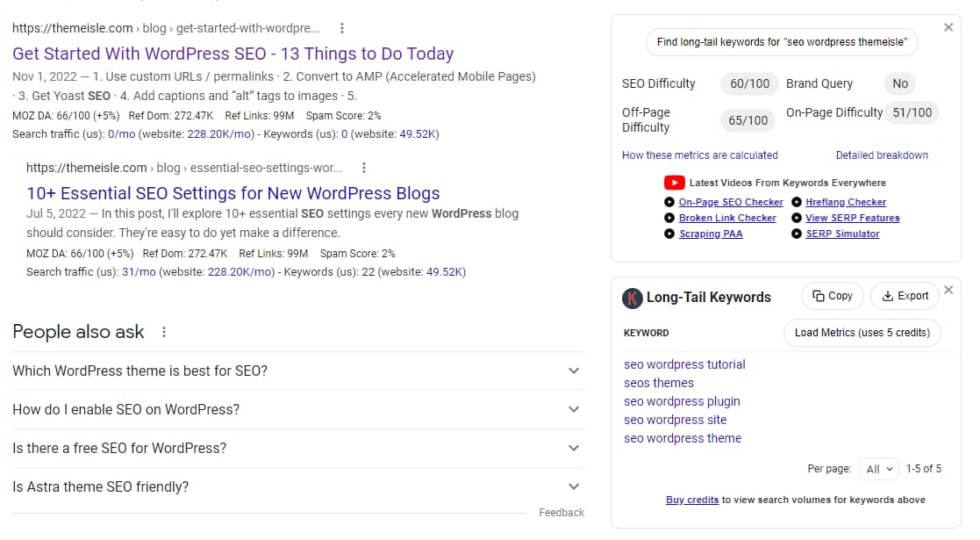Click the bullet icon before Hreflang Checker

[797, 202]
